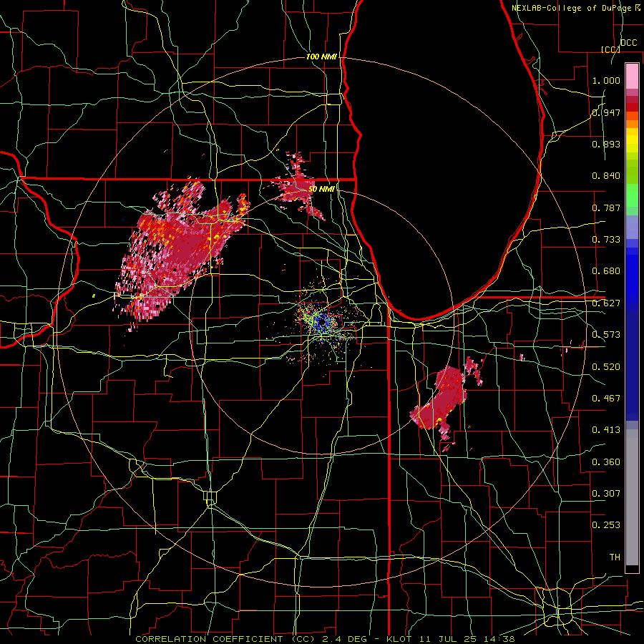Screen dimensions: 644x644
Task: Click the yellow band of the color bar
Action: 632,141
